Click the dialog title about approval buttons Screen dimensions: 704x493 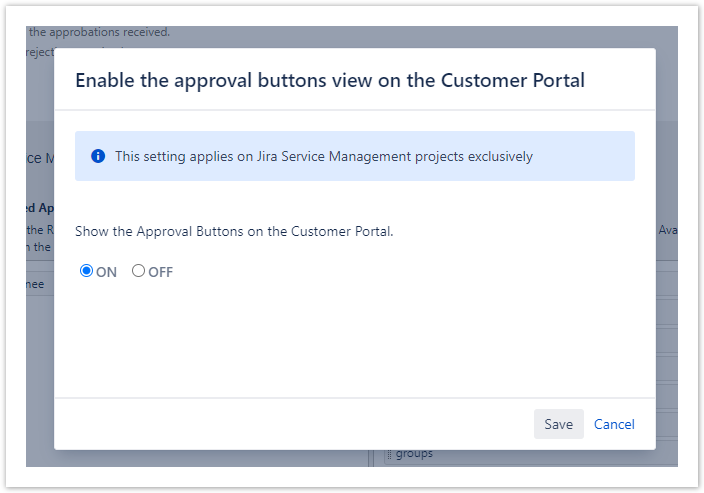(x=330, y=80)
